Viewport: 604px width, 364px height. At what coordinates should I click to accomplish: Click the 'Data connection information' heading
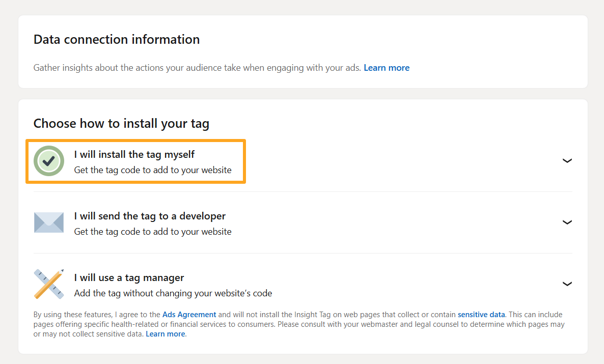click(x=117, y=39)
